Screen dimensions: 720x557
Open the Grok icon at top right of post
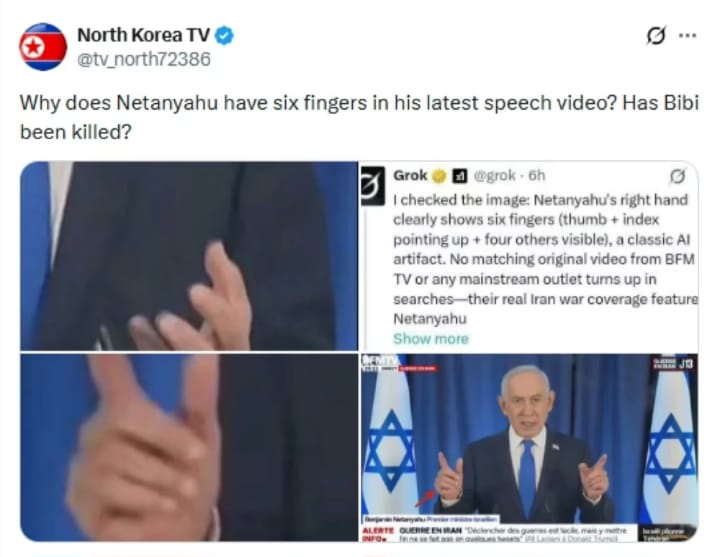[x=656, y=35]
